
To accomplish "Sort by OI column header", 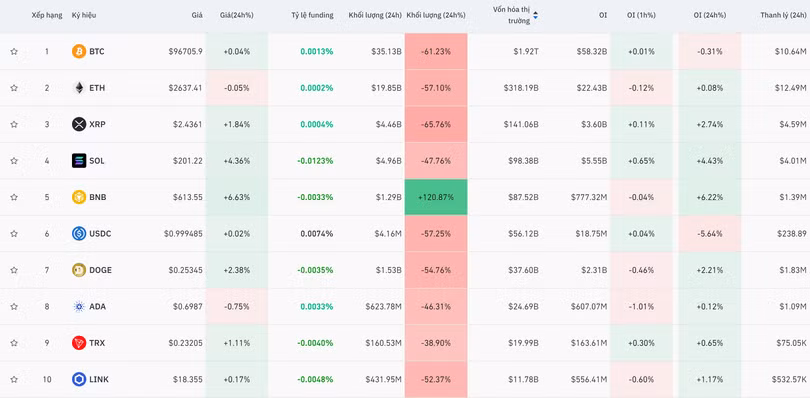I will 603,16.
